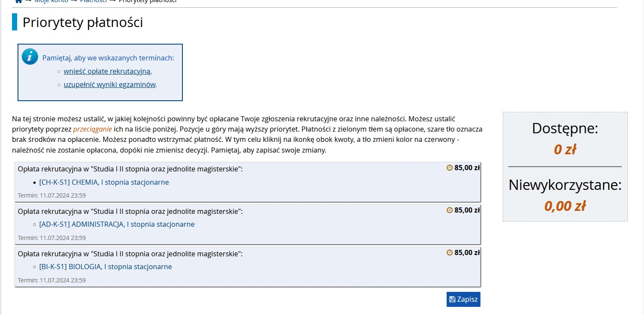This screenshot has width=644, height=315.
Task: Open the 'wnieść opłatę rekrutacyjną' link
Action: point(107,71)
